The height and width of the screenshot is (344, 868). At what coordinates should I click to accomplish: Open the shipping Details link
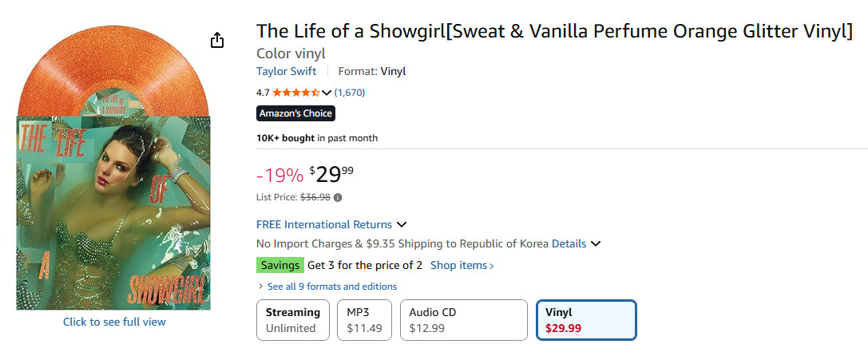(569, 243)
